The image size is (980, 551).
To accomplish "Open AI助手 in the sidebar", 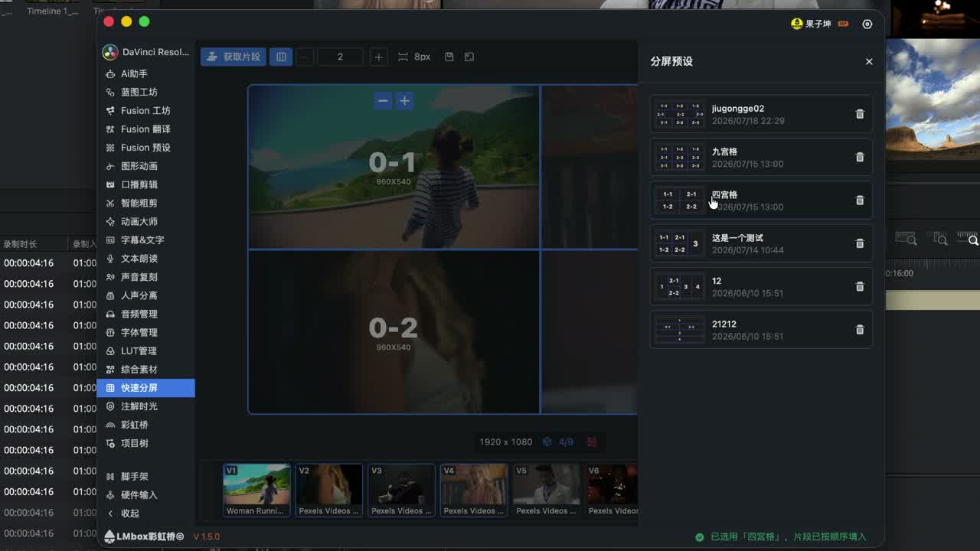I will click(145, 73).
